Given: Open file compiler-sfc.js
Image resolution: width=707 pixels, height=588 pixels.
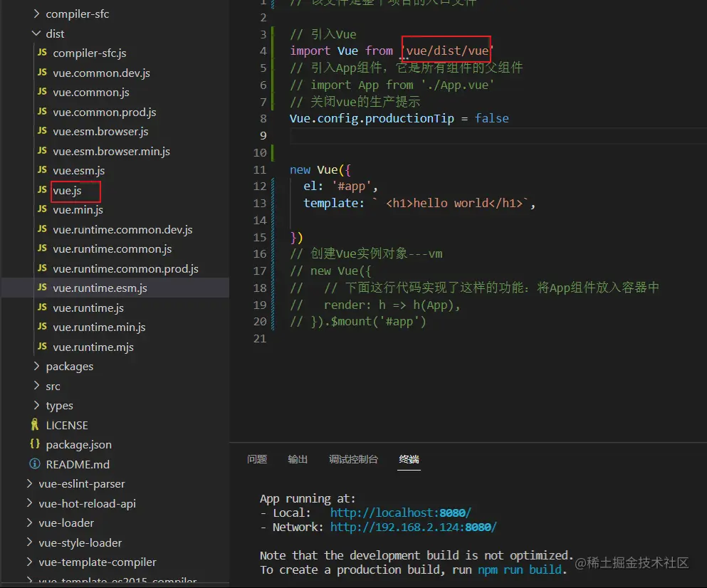Looking at the screenshot, I should click(x=89, y=53).
